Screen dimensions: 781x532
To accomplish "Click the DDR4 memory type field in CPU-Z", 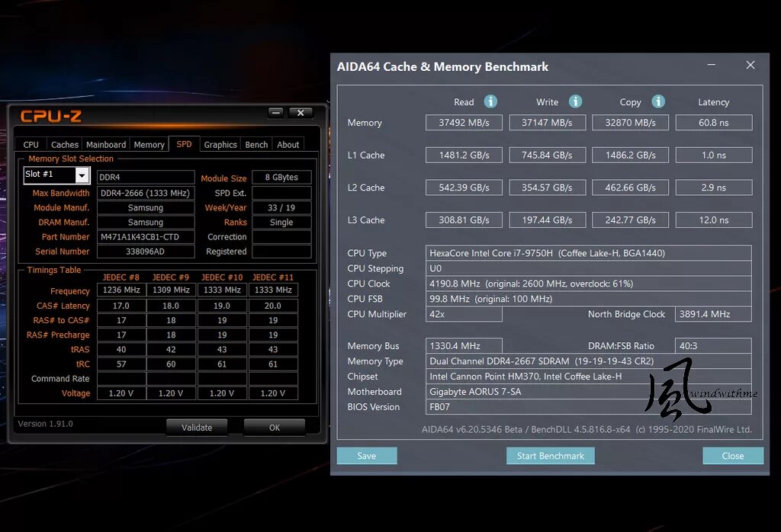I will pyautogui.click(x=146, y=177).
